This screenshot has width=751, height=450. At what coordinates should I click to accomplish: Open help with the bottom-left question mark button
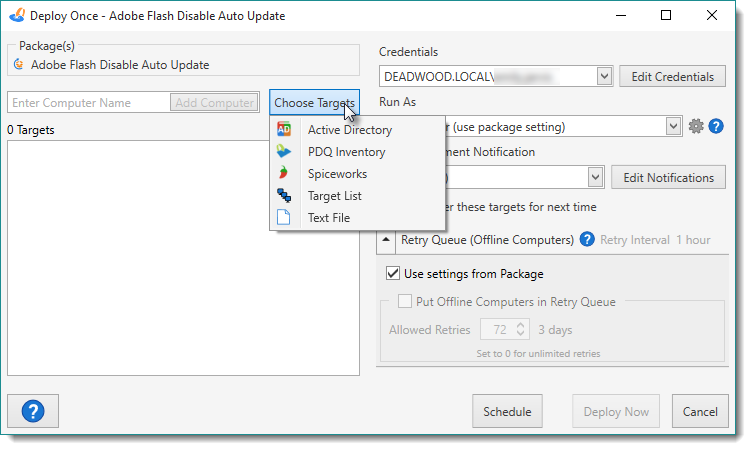point(33,411)
